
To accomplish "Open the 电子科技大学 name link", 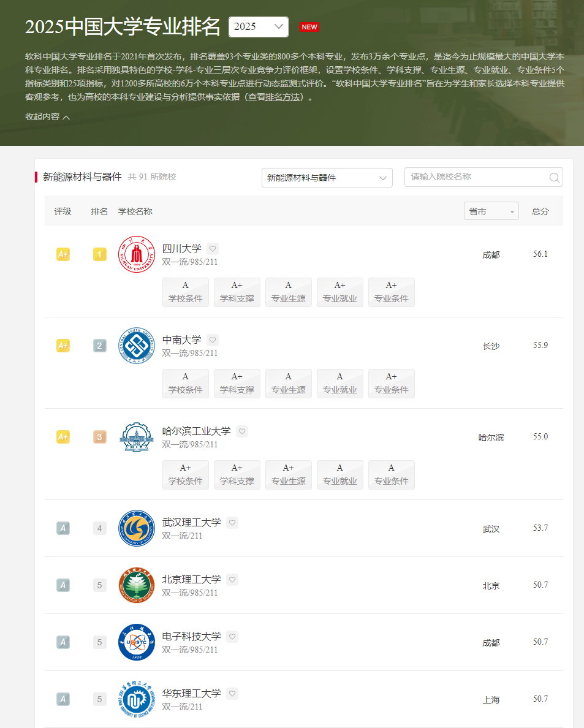I will (191, 637).
